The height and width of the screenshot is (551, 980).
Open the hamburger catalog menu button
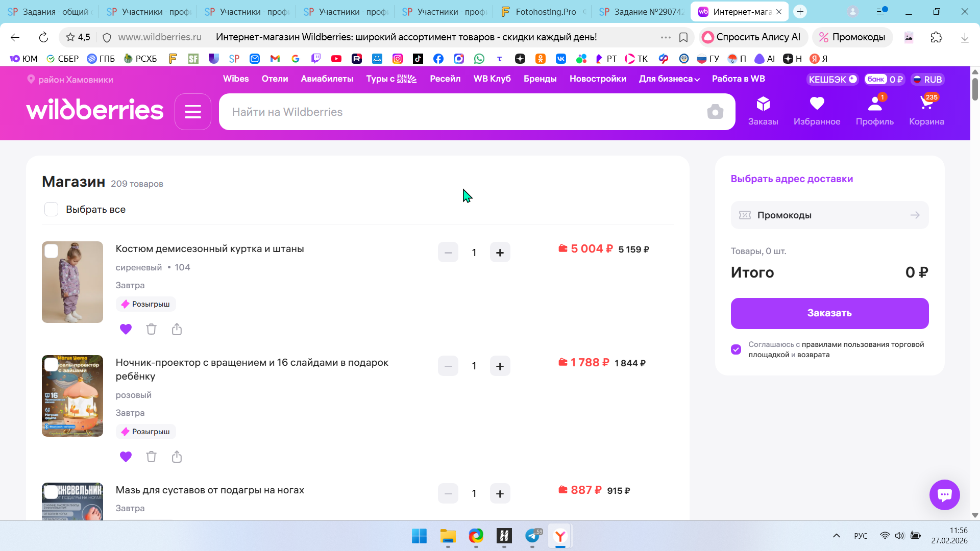coord(192,112)
